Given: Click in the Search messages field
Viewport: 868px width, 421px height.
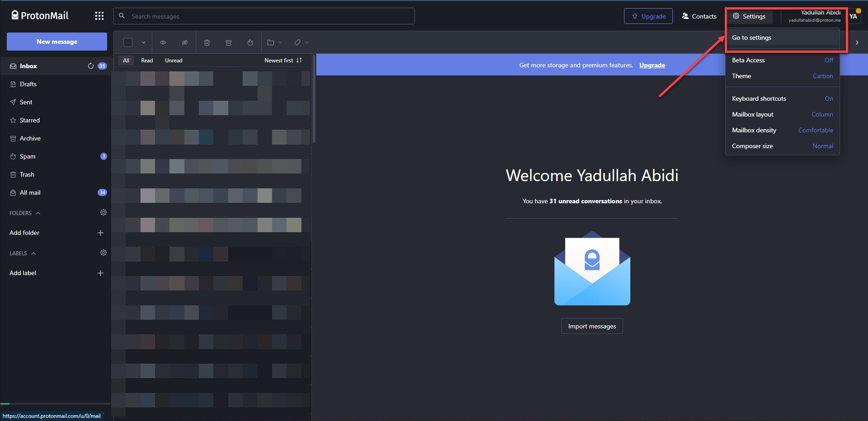Looking at the screenshot, I should [264, 16].
